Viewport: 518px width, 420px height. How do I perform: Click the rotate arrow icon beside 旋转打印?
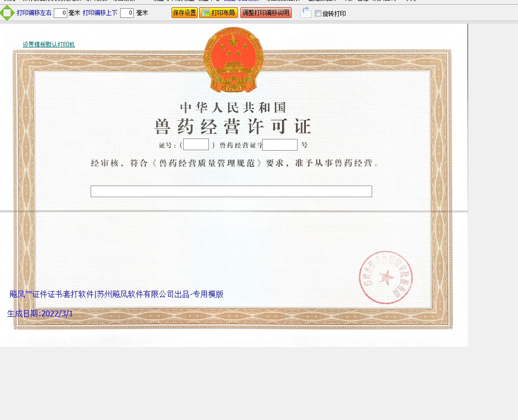pyautogui.click(x=305, y=13)
